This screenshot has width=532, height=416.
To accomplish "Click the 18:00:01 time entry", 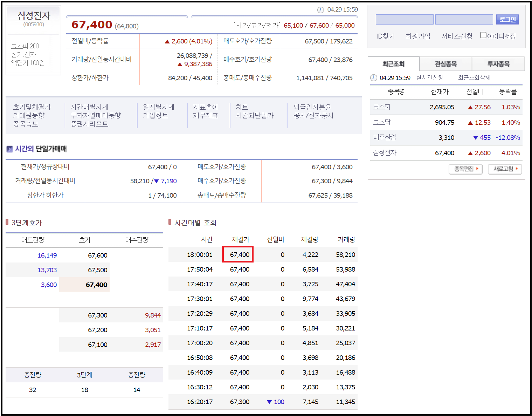I will tap(200, 255).
